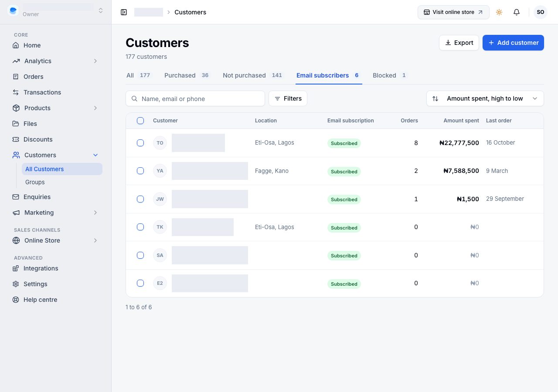Open the Filters button

(x=288, y=98)
